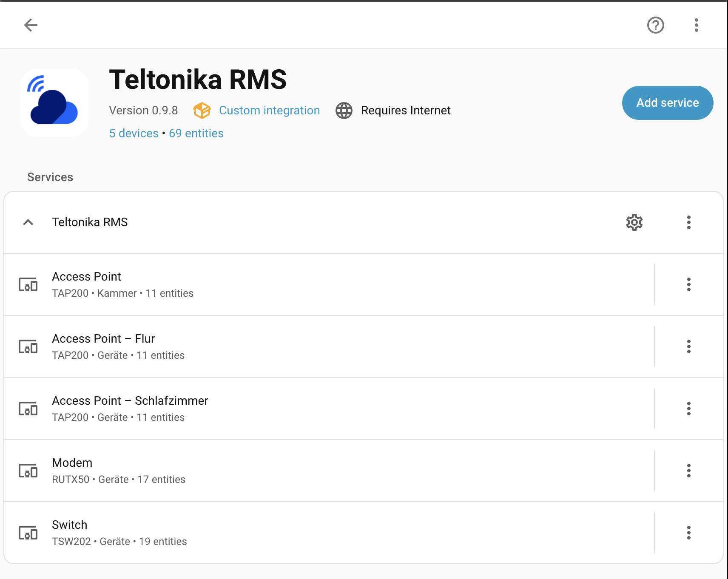Open the 5 devices link

click(x=134, y=133)
